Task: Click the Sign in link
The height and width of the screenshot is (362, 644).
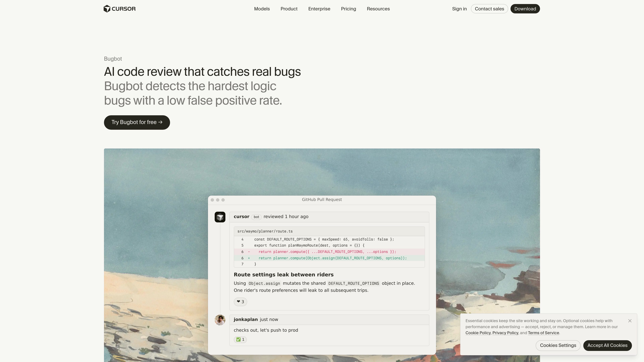Action: 459,9
